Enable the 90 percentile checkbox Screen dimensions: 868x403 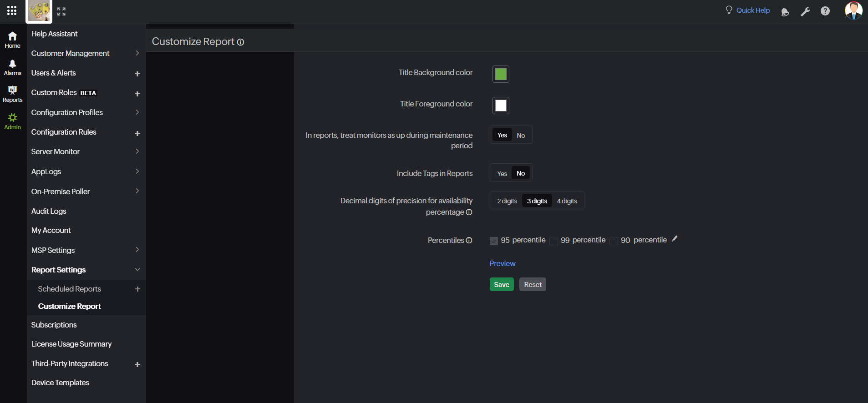point(614,241)
